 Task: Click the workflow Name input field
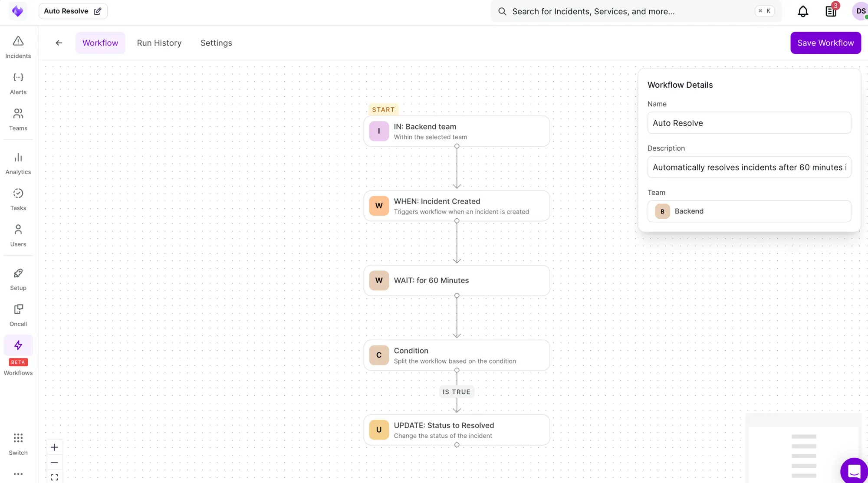749,123
